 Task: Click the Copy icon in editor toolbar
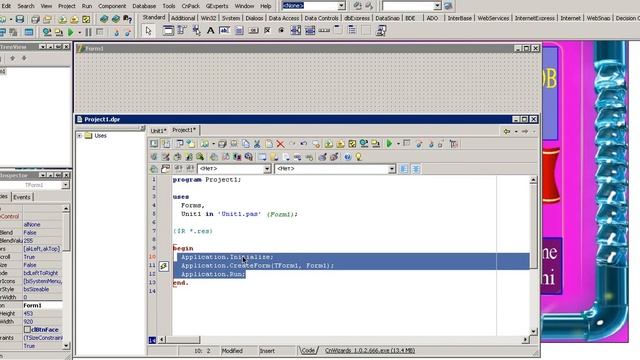[245, 144]
